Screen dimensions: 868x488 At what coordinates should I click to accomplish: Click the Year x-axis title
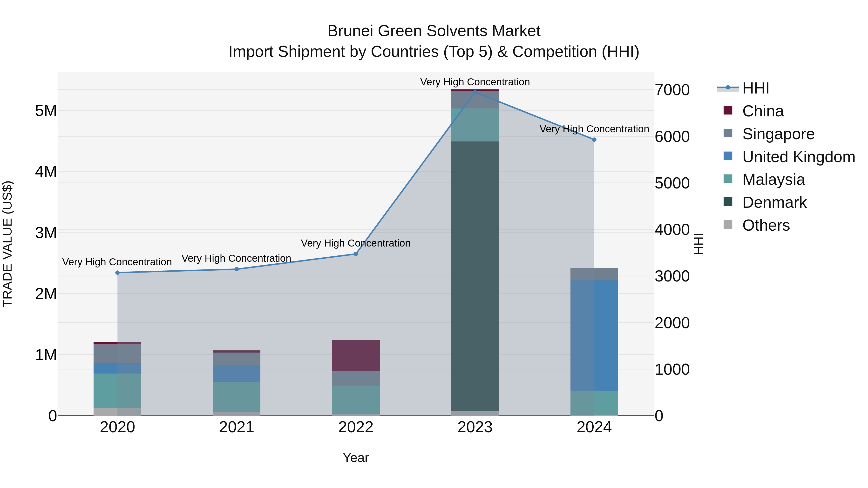pos(356,458)
